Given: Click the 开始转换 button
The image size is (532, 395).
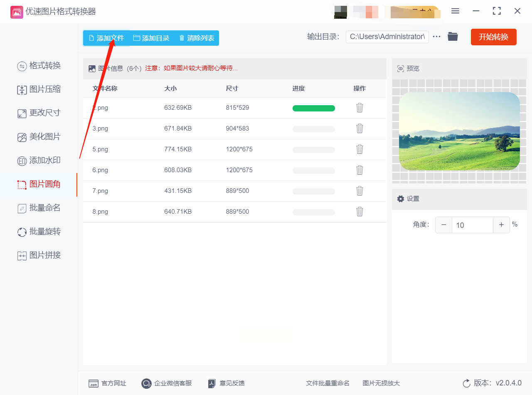Looking at the screenshot, I should (x=493, y=37).
